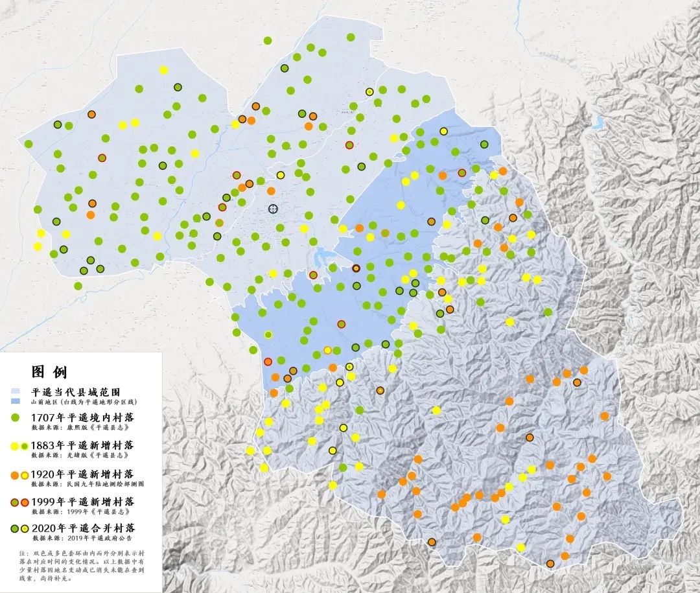Image resolution: width=700 pixels, height=593 pixels.
Task: Click the light blue swatch for 平遥当代县域范围
Action: pyautogui.click(x=16, y=392)
